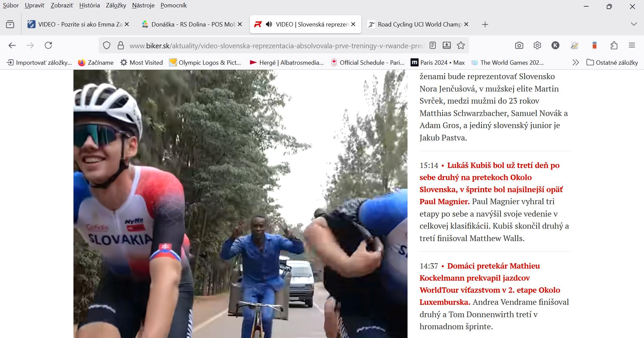
Task: Click the URL address bar field
Action: pyautogui.click(x=277, y=46)
